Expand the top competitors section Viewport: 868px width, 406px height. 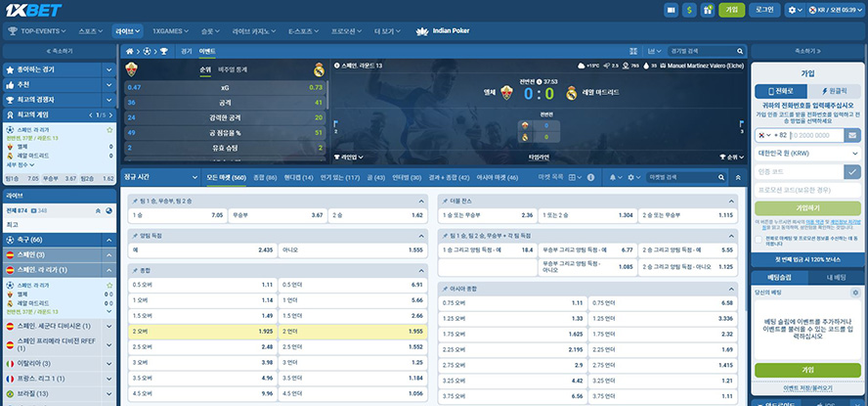pos(109,100)
